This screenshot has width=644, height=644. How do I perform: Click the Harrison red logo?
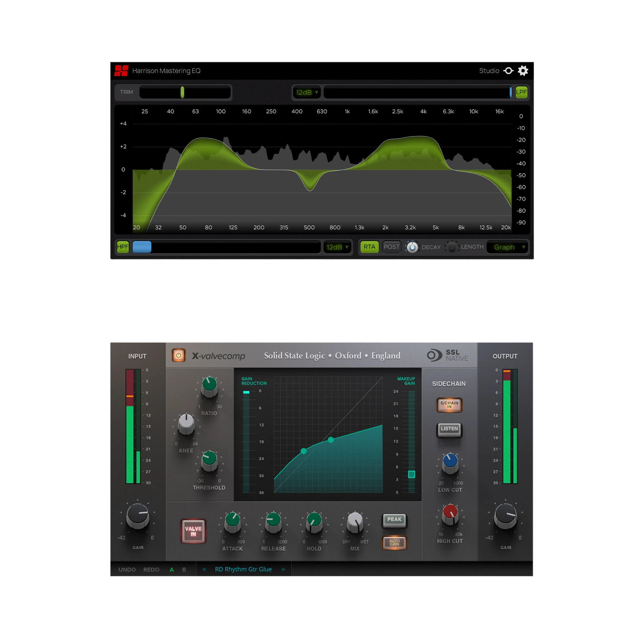click(x=121, y=71)
